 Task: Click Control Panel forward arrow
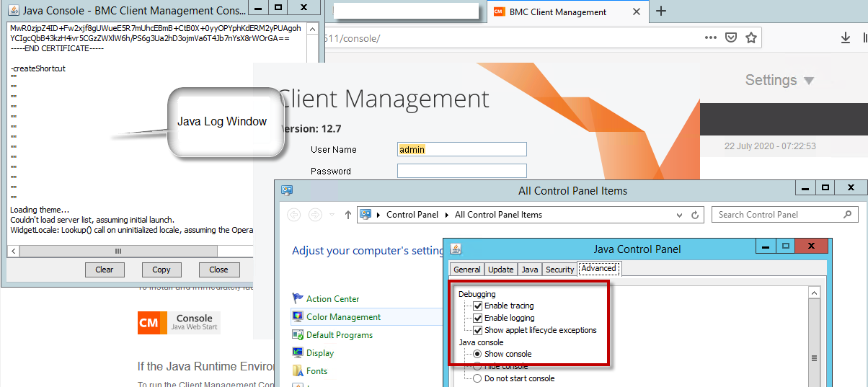pos(315,215)
